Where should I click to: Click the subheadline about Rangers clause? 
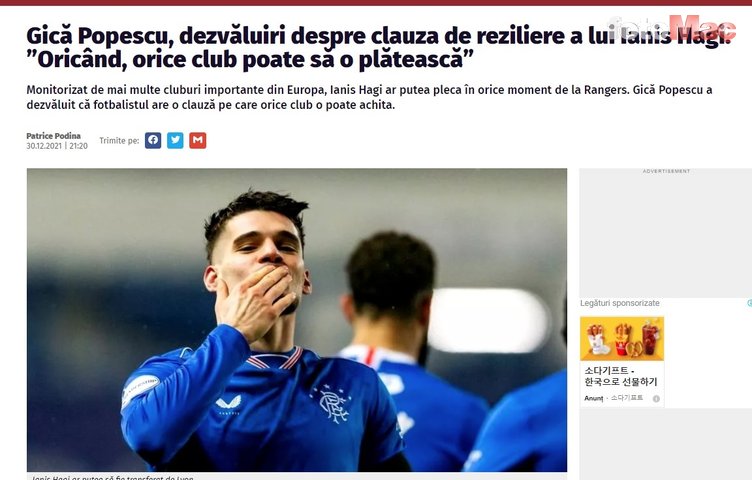(x=369, y=97)
